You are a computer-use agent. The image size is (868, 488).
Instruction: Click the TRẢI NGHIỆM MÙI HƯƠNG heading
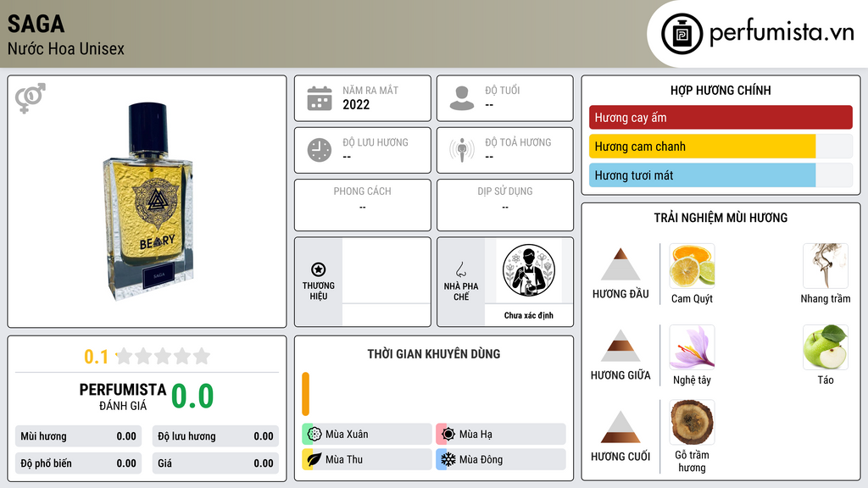point(721,218)
